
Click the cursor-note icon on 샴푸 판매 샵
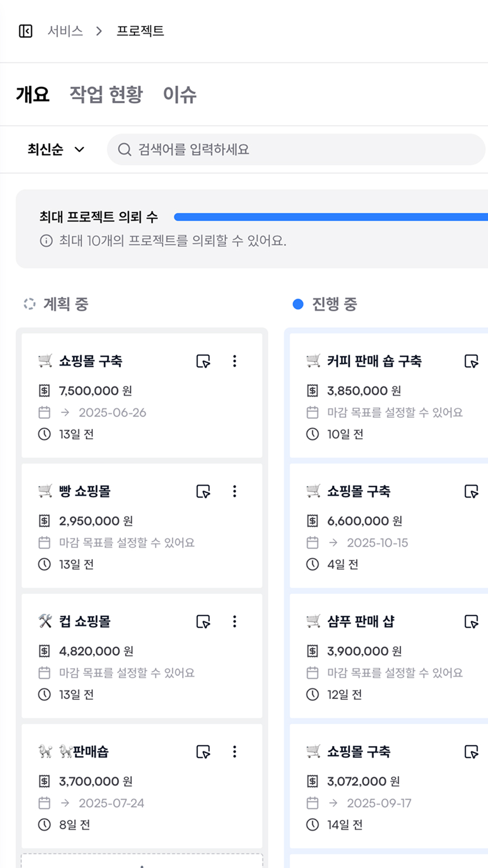point(471,622)
